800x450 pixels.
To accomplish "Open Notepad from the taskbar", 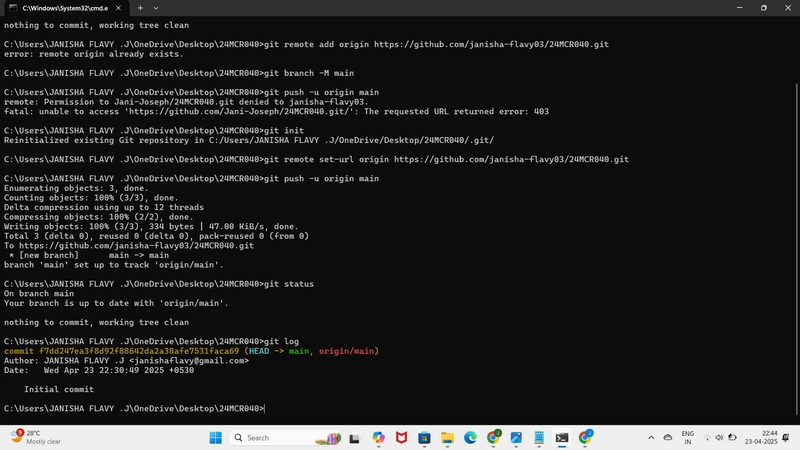I will coord(539,438).
